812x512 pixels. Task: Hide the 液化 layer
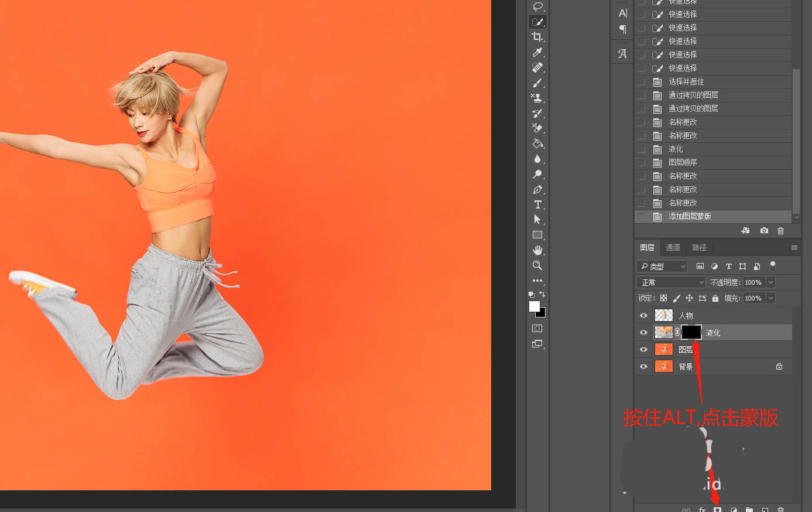[643, 332]
